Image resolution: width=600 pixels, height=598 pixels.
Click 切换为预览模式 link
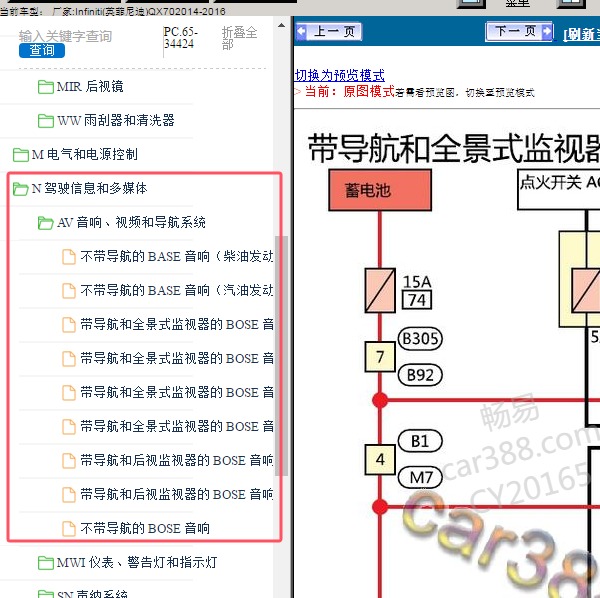[340, 75]
